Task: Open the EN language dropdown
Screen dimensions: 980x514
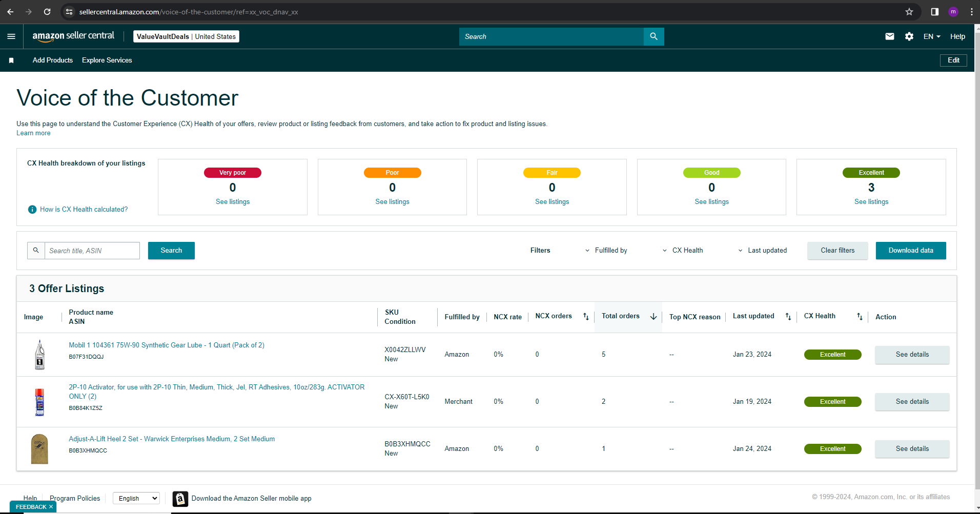Action: 932,36
